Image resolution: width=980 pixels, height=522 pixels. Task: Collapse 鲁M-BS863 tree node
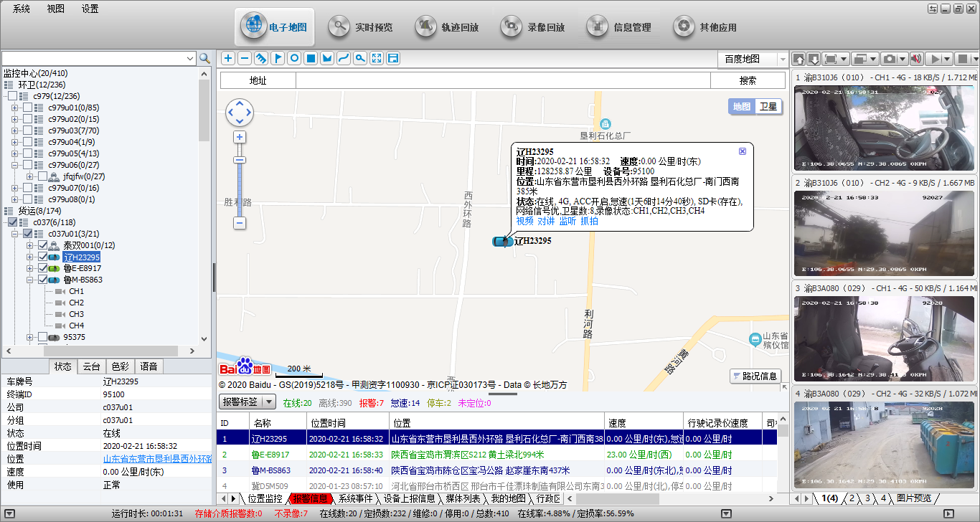coord(30,280)
